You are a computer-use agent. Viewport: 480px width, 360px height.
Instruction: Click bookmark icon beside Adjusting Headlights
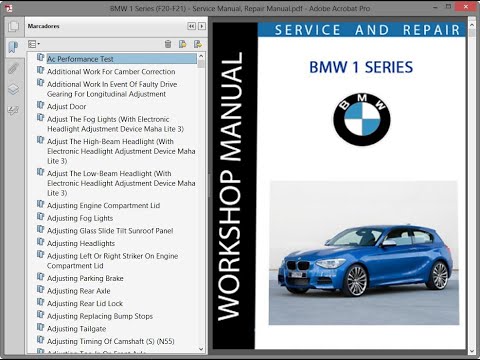(40, 242)
